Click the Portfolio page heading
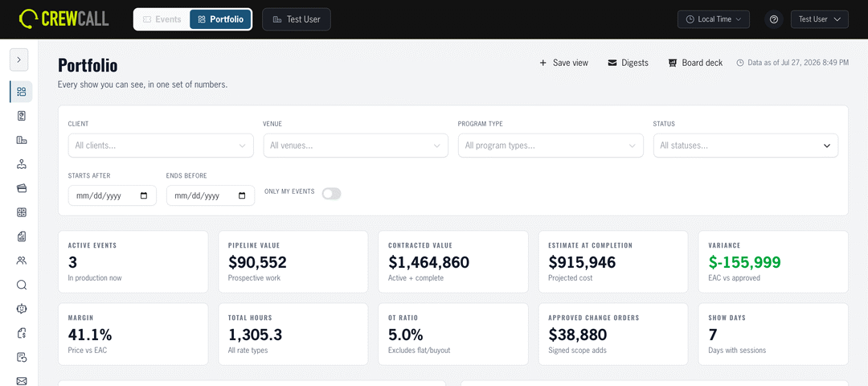Screen dimensions: 868x386 point(88,65)
